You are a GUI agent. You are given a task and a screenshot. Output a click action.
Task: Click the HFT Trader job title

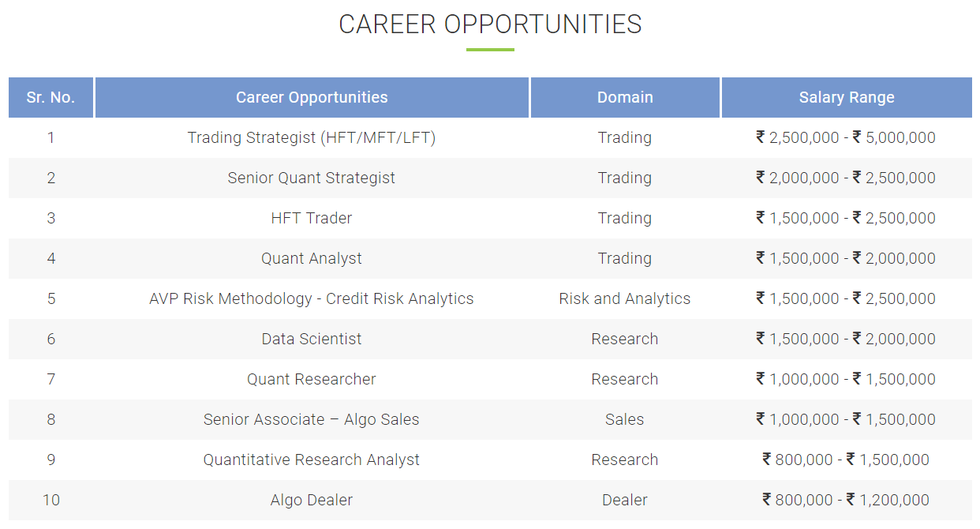tap(312, 218)
